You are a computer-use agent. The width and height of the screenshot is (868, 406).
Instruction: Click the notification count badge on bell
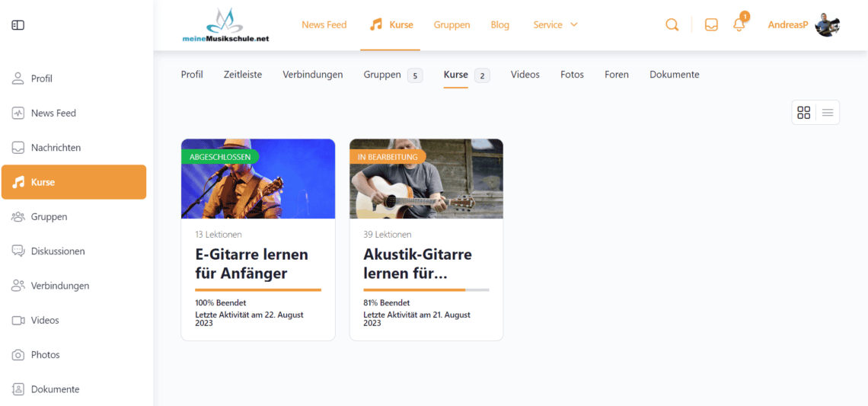[x=745, y=16]
